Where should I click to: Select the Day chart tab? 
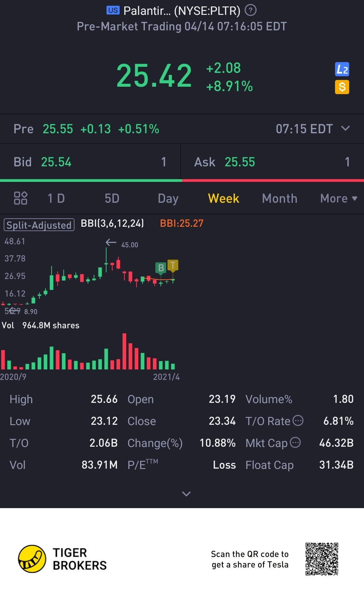coord(168,199)
